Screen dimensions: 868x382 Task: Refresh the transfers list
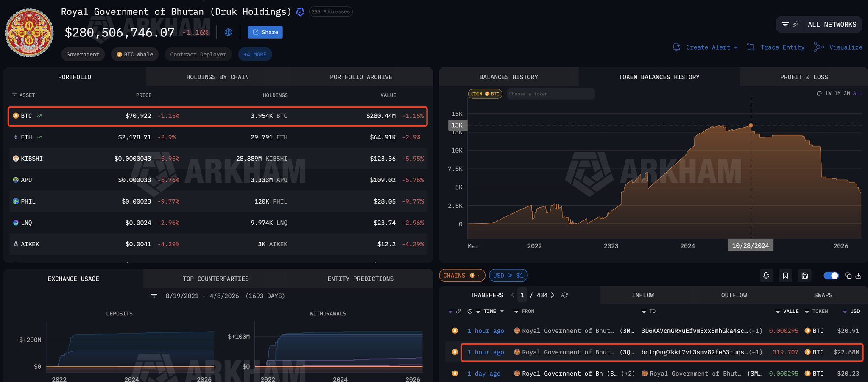[564, 295]
